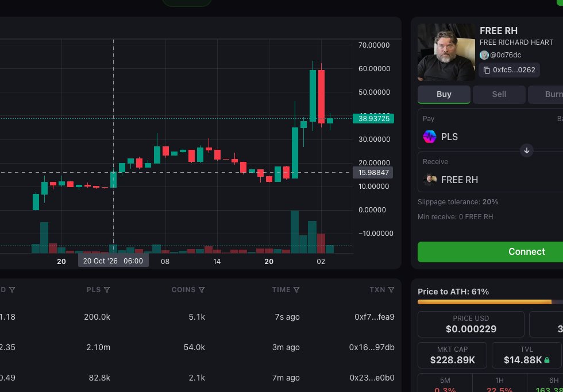
Task: Open the FREE RH token profile image
Action: pos(446,52)
